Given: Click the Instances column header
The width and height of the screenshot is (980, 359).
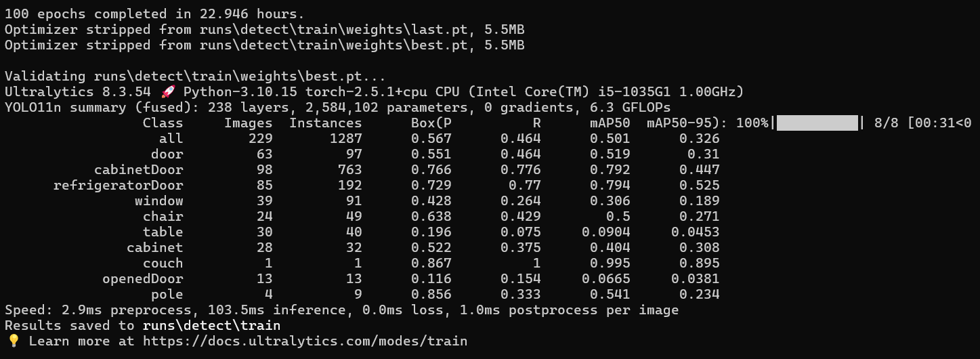Looking at the screenshot, I should [325, 123].
